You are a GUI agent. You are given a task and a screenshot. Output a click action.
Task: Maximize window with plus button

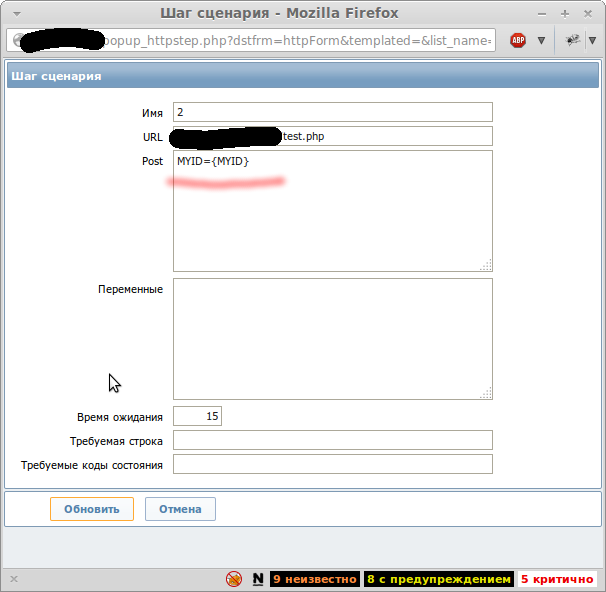tap(565, 14)
